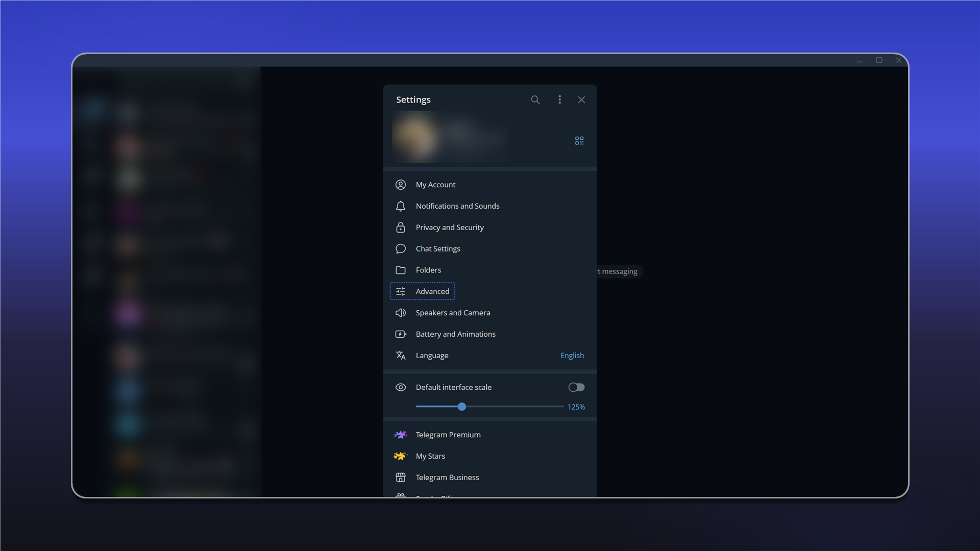
Task: Click the Default interface scale label
Action: 454,387
